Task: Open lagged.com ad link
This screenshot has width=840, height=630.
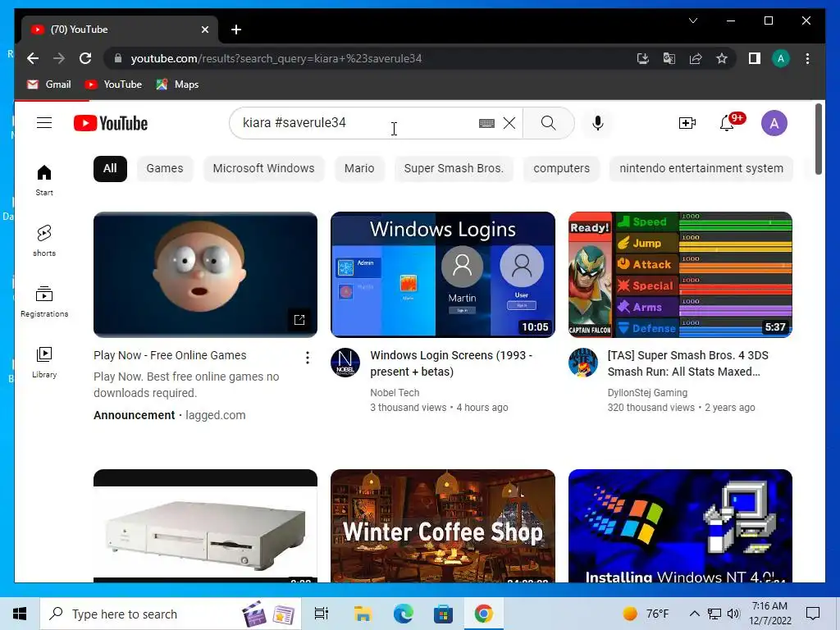Action: [x=216, y=415]
